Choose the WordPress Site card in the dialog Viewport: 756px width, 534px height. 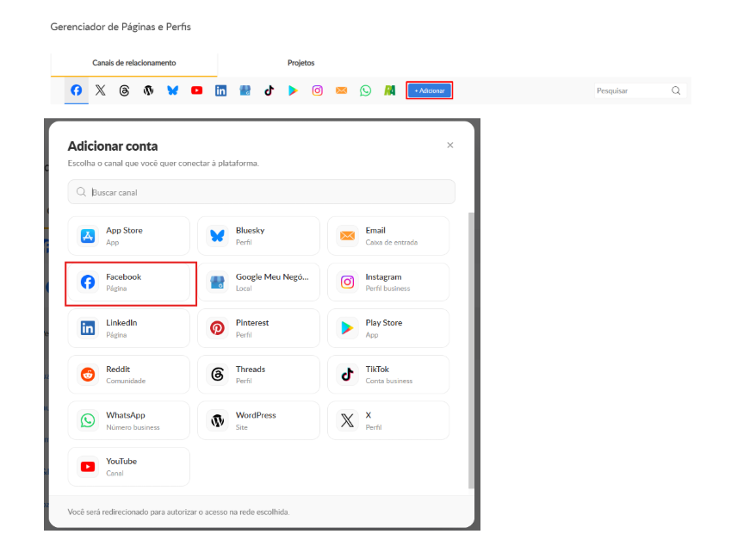click(258, 420)
